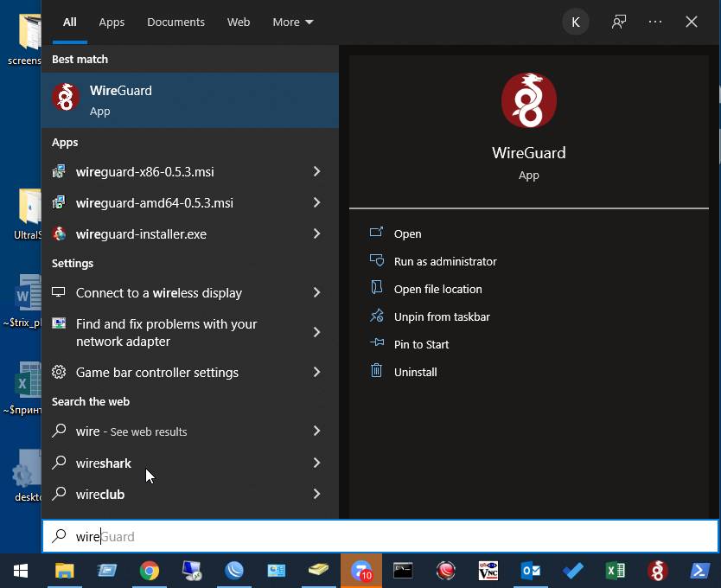This screenshot has height=588, width=721.
Task: Click the WireGuard title in the preview pane
Action: coord(529,153)
